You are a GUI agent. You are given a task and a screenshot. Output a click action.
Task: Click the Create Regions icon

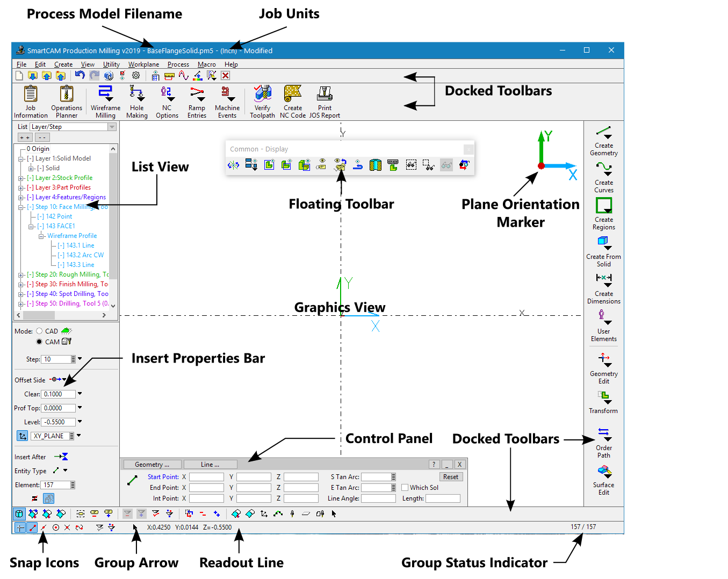(604, 206)
